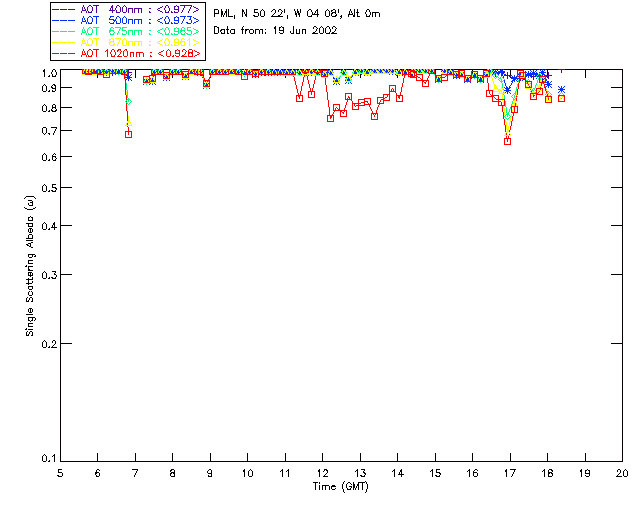
Task: Select the PML station location header text
Action: point(297,13)
